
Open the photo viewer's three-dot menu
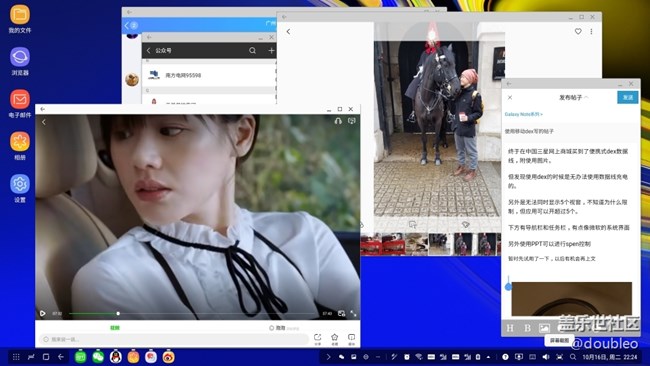pyautogui.click(x=591, y=31)
